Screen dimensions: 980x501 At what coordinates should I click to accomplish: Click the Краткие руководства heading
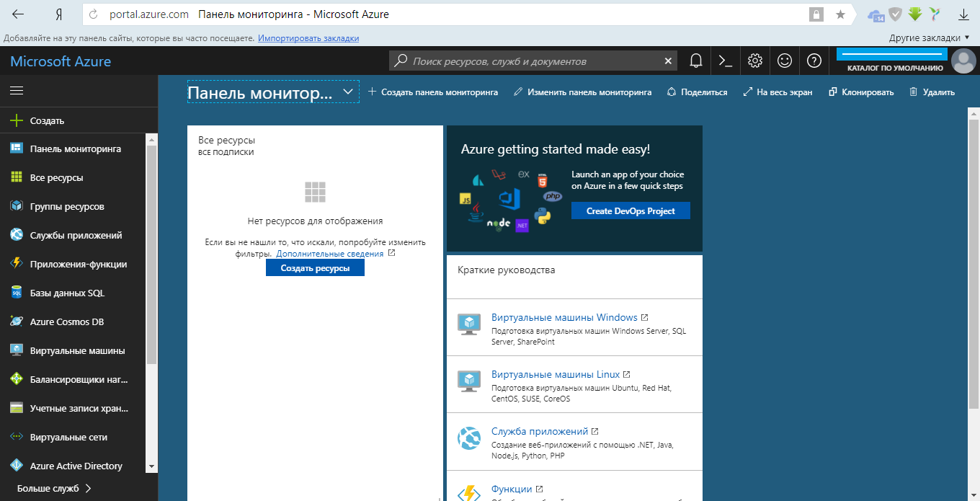(x=507, y=270)
